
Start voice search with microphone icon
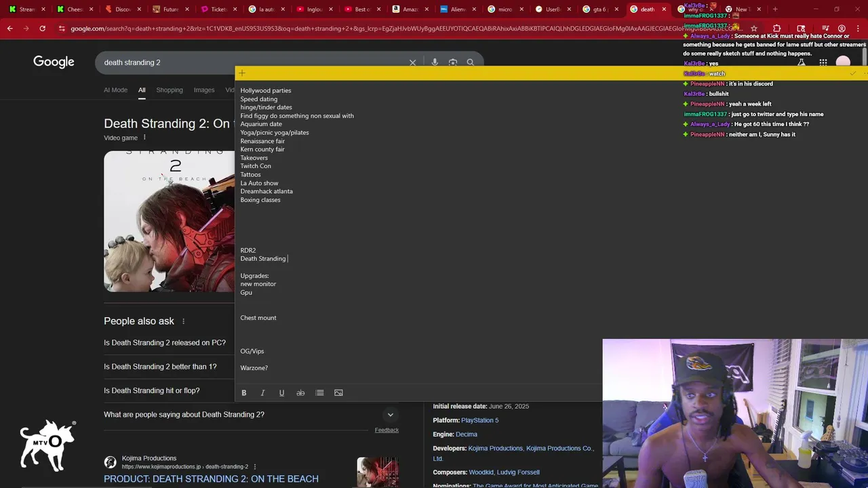tap(435, 62)
